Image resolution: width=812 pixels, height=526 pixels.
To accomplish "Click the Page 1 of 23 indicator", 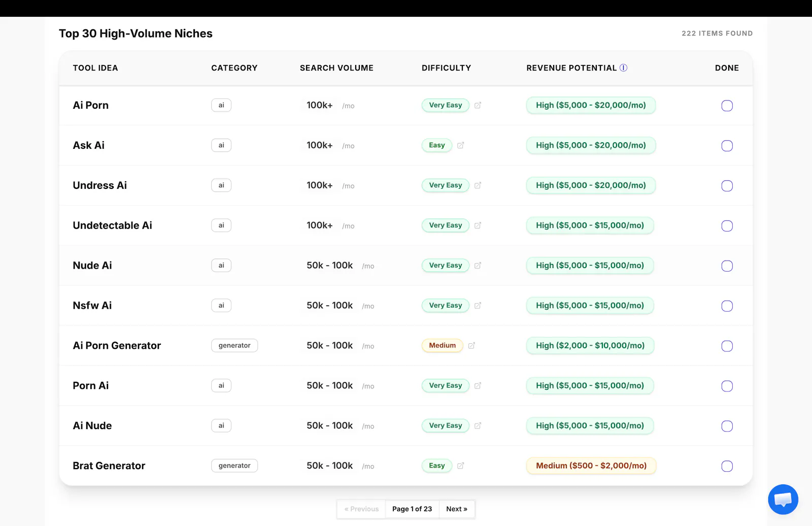I will [412, 509].
